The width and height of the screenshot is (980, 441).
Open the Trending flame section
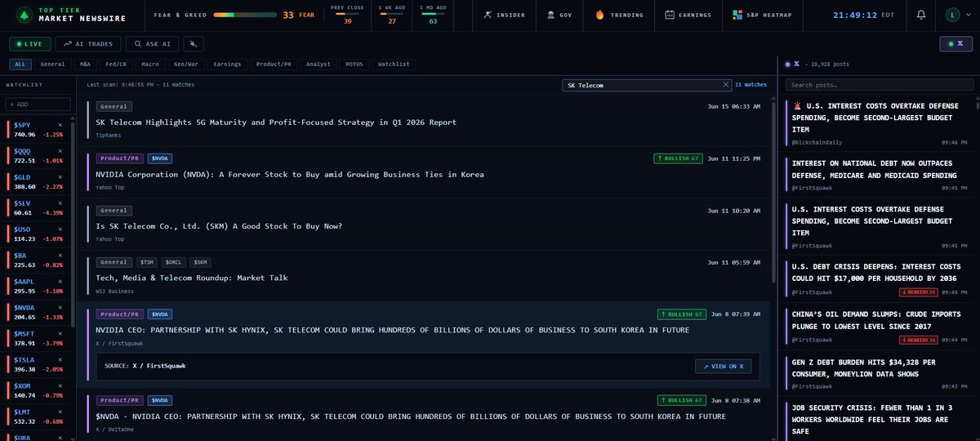(620, 15)
